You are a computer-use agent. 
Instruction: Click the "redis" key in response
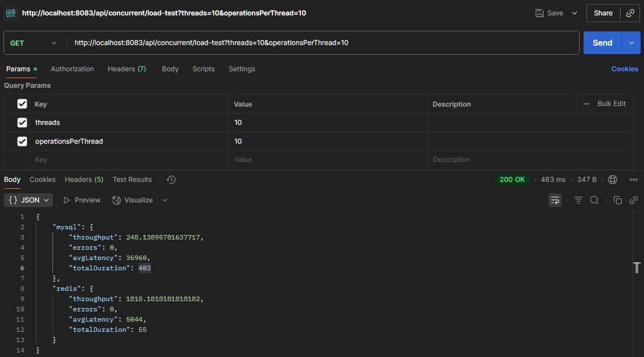pyautogui.click(x=67, y=289)
